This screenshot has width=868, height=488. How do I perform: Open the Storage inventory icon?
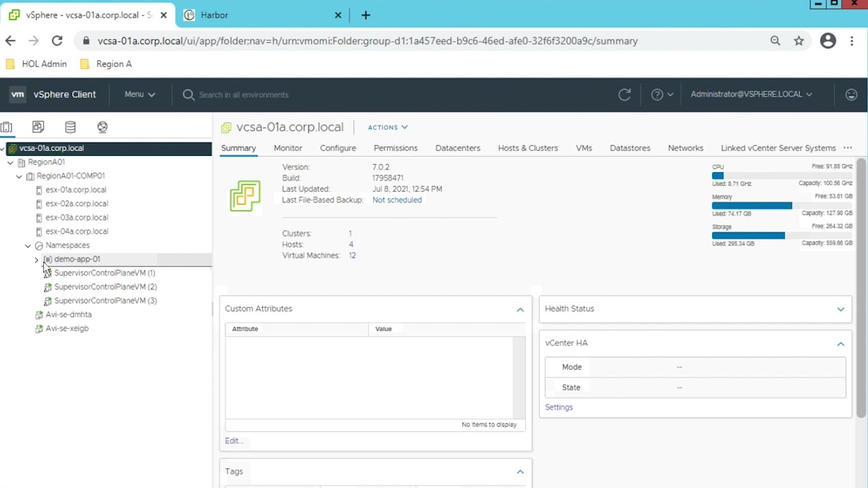point(71,127)
